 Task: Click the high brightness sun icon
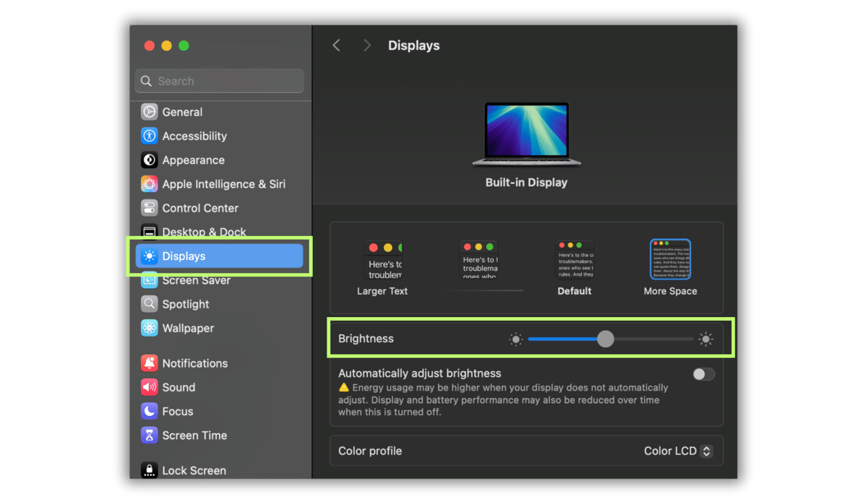pyautogui.click(x=706, y=339)
